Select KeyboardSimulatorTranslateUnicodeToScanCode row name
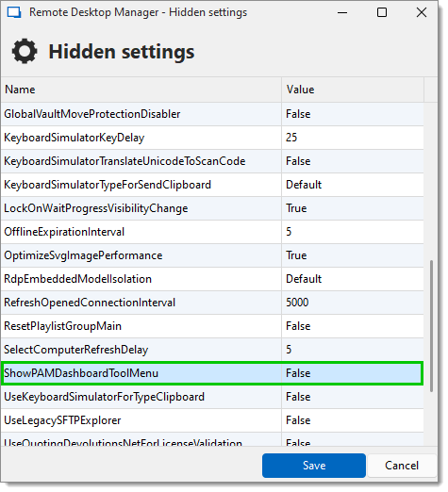Viewport: 448px width, 492px height. (x=125, y=162)
